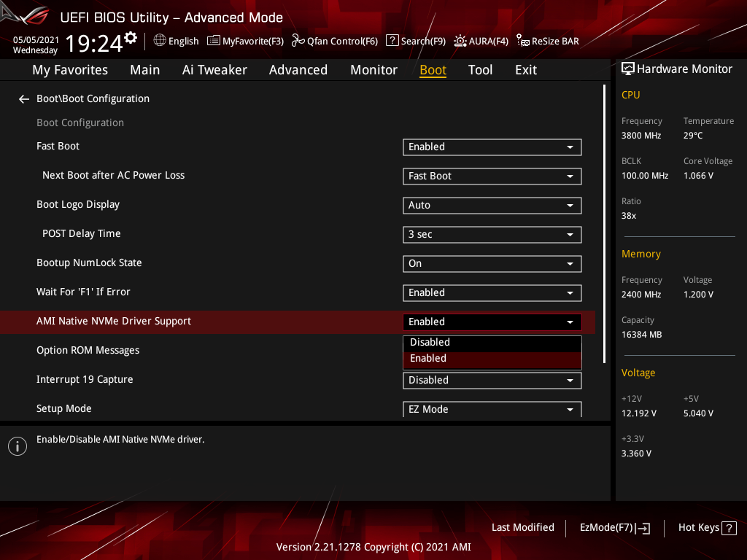Click the Hardware Monitor screen icon
This screenshot has height=560, width=747.
[628, 69]
